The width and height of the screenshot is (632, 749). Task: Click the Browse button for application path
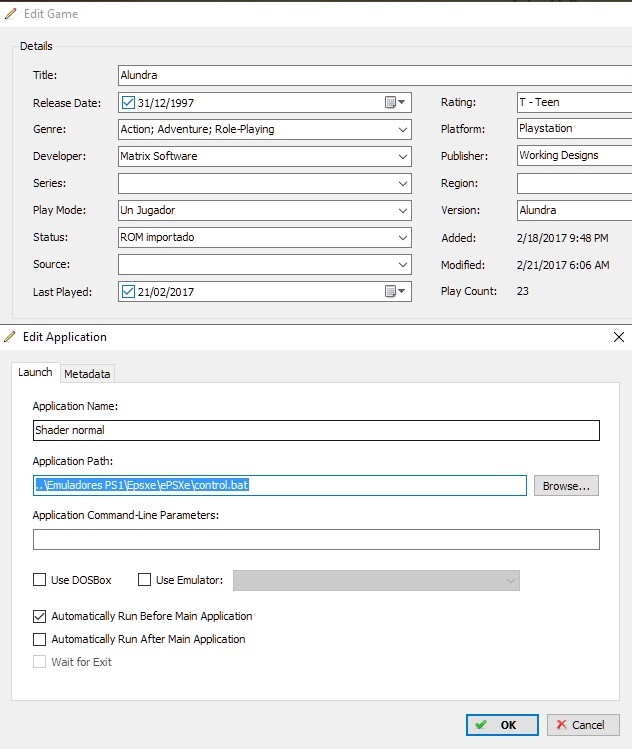click(x=566, y=485)
